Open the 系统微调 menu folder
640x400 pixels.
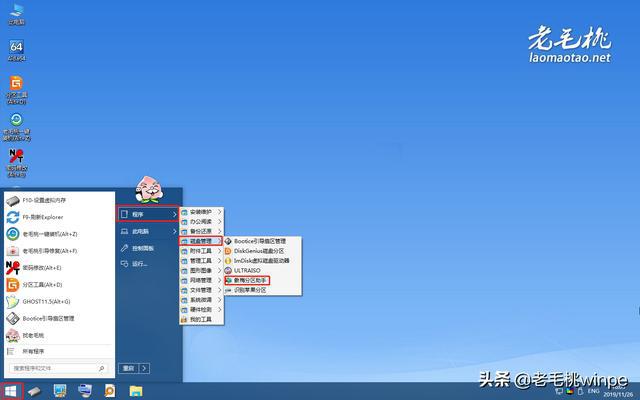[x=201, y=300]
